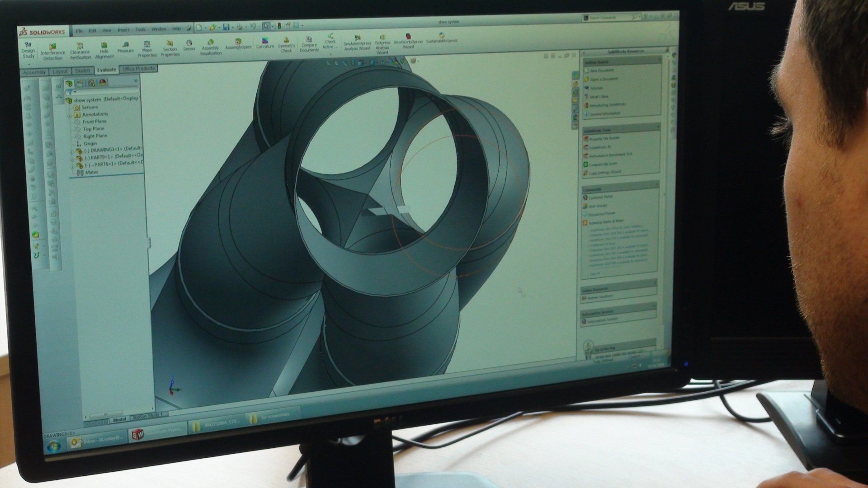868x488 pixels.
Task: Expand the DRAWING3<1> component node
Action: pos(71,152)
